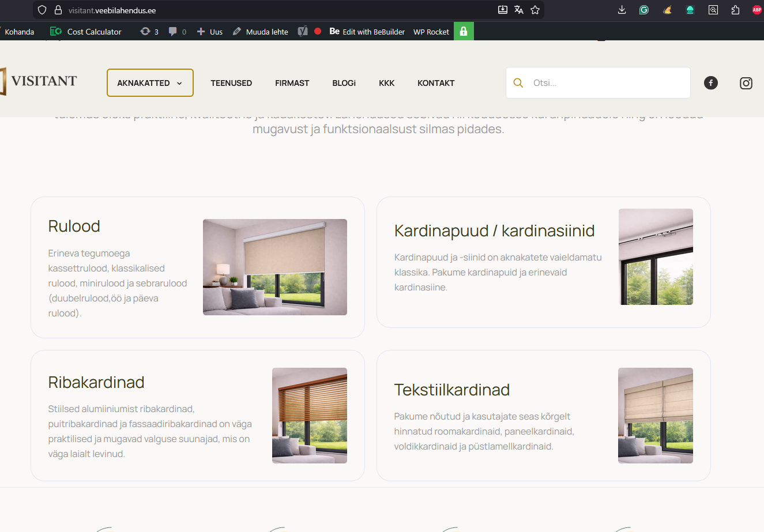Expand the AKNAKATTED dropdown menu
The height and width of the screenshot is (532, 764).
click(150, 83)
